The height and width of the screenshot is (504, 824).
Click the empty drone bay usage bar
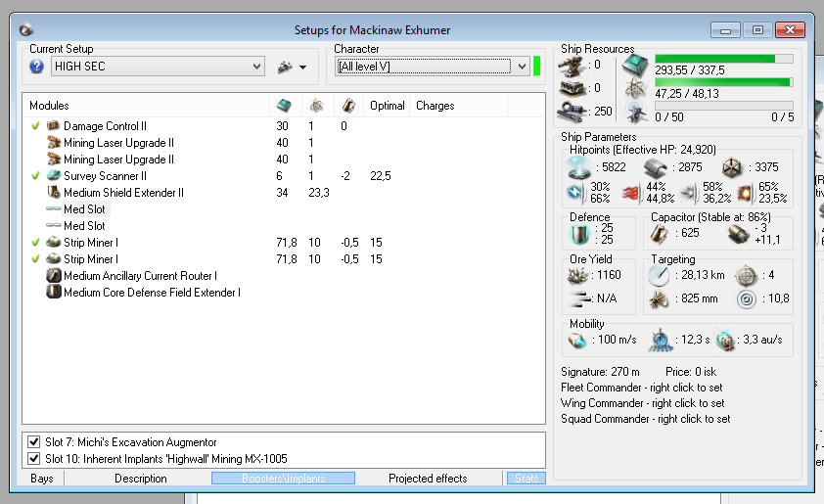[723, 106]
